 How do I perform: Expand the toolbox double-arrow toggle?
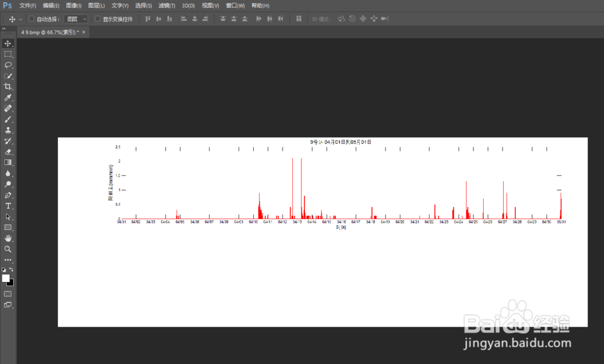pos(4,29)
